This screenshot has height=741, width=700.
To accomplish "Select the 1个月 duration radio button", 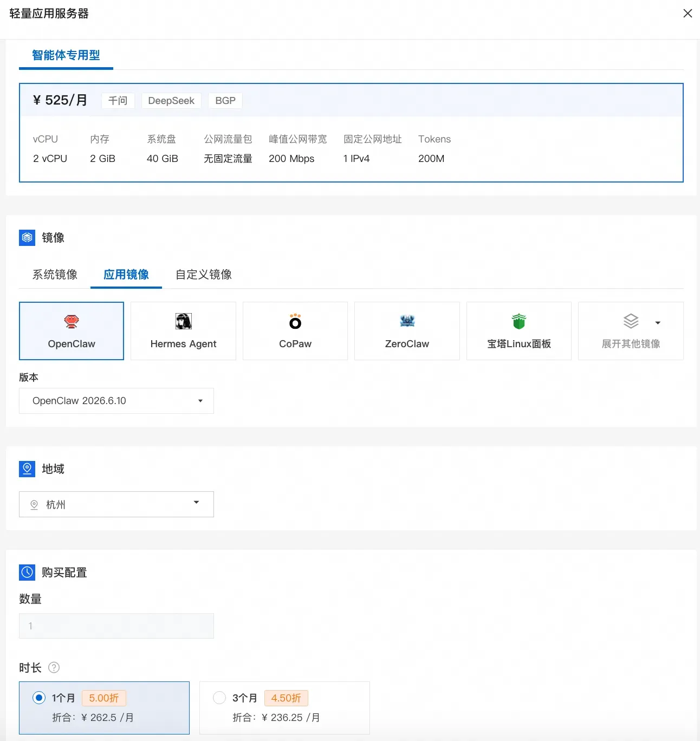I will tap(39, 698).
